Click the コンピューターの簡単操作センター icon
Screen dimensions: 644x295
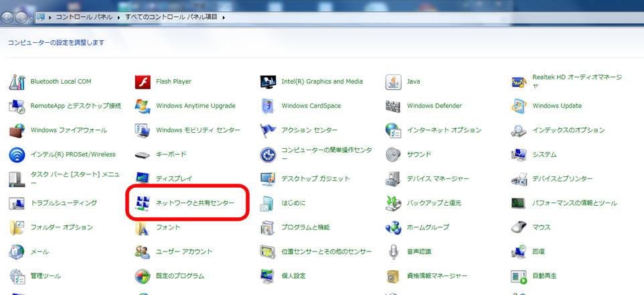pyautogui.click(x=268, y=155)
